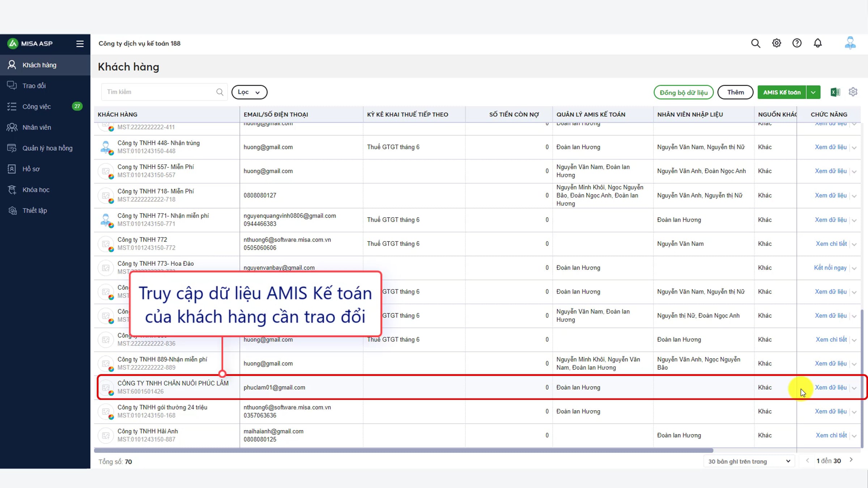Click horizontal scrollbar under the table

click(403, 450)
